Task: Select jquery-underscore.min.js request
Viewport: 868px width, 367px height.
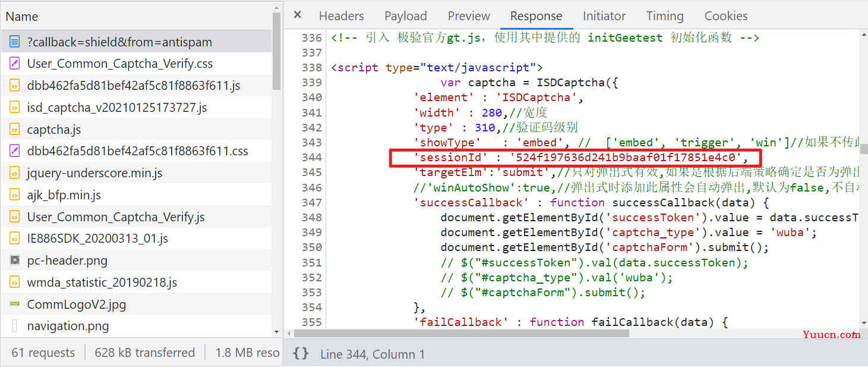Action: pyautogui.click(x=136, y=173)
